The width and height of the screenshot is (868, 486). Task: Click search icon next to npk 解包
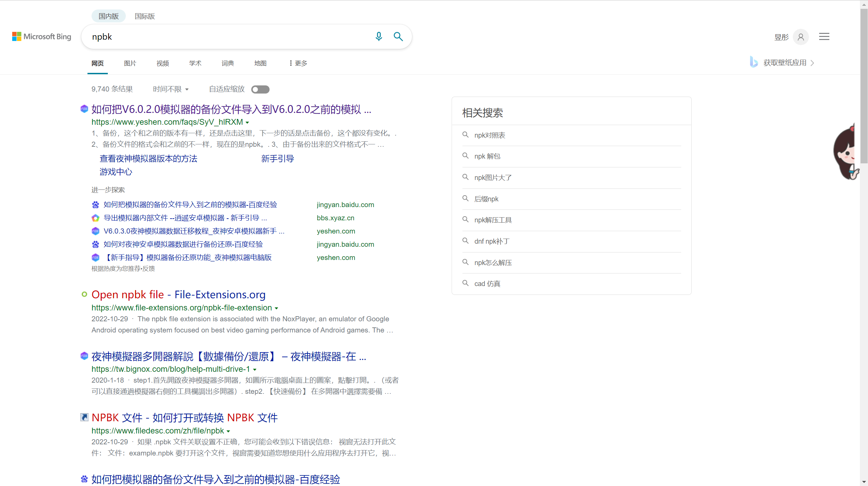(x=466, y=156)
